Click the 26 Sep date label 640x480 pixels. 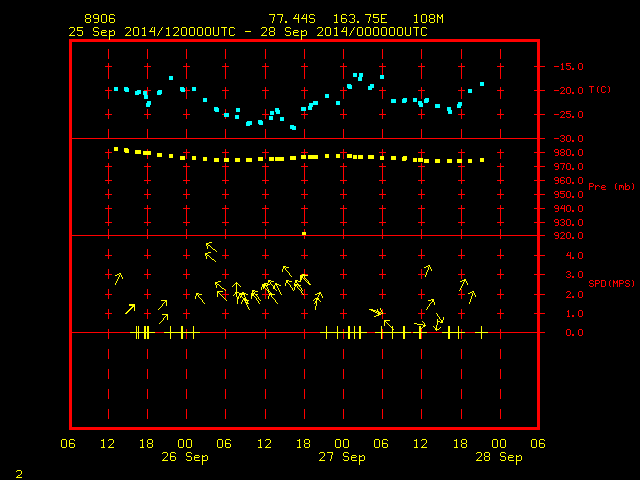pyautogui.click(x=185, y=457)
